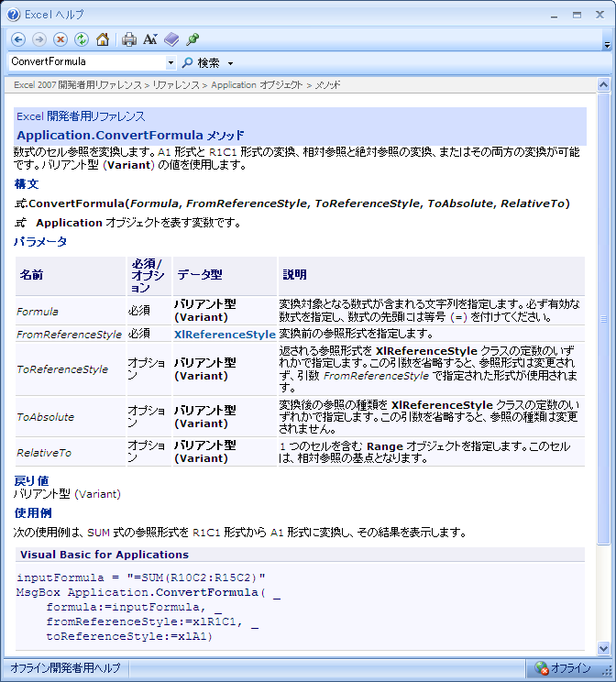This screenshot has width=616, height=682.
Task: Click the 説明 table column header
Action: pos(431,276)
